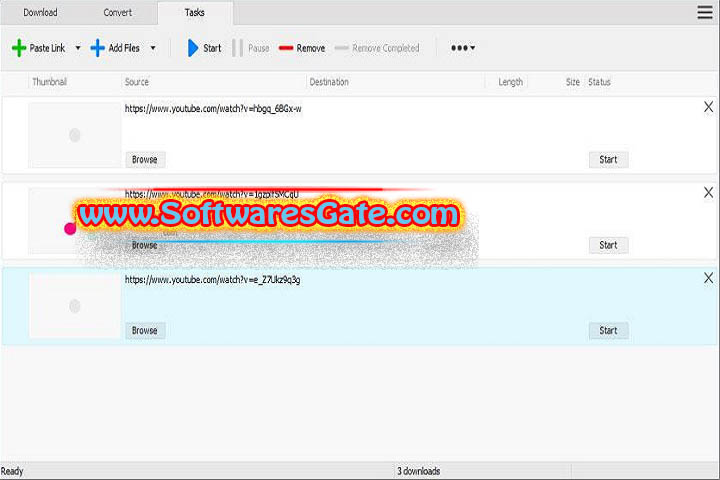Click the thumbnail of e_Z7Ukz9q3g task

pyautogui.click(x=74, y=306)
